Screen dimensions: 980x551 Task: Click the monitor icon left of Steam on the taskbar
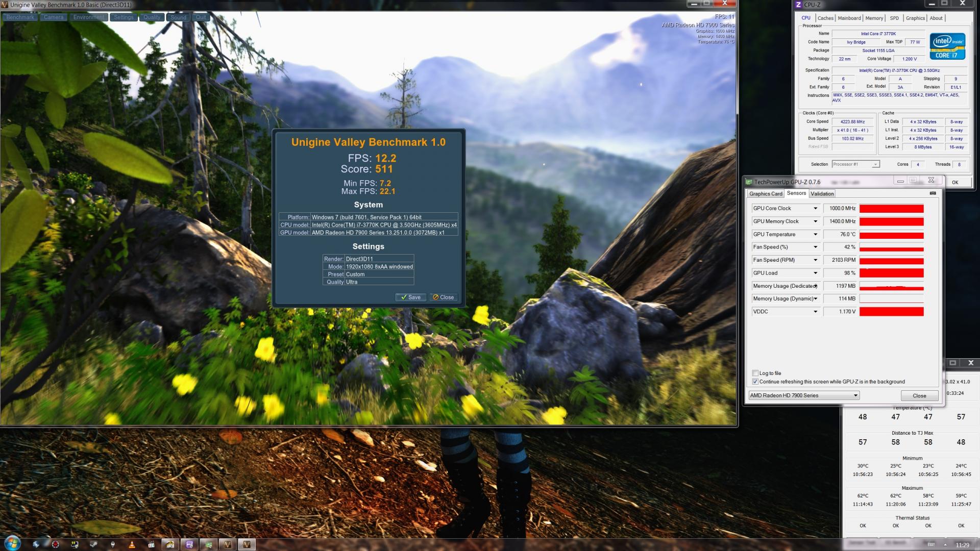(75, 544)
